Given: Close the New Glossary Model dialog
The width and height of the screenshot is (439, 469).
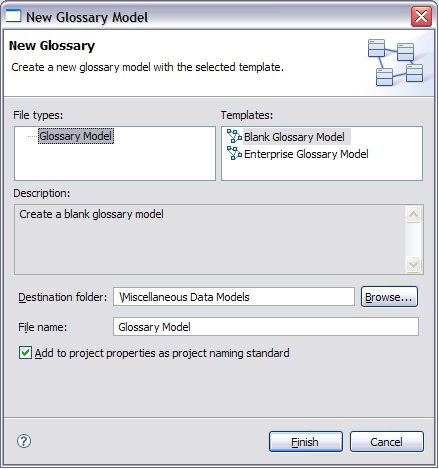Looking at the screenshot, I should tap(422, 16).
